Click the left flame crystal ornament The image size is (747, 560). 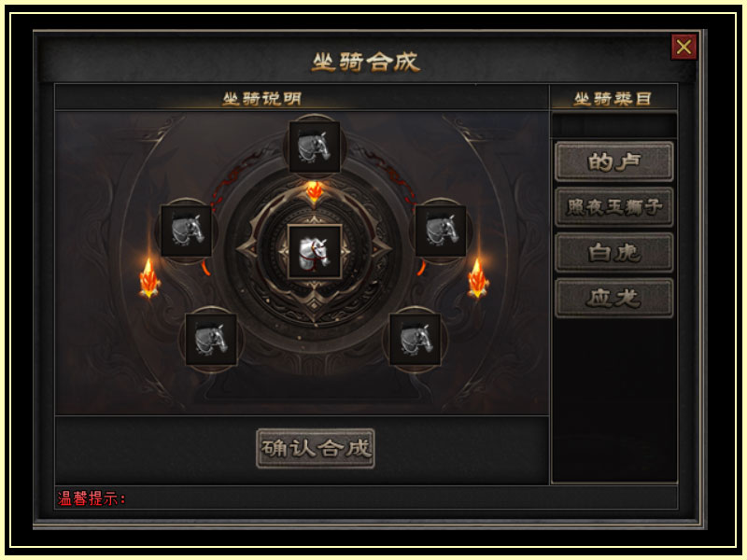click(149, 278)
